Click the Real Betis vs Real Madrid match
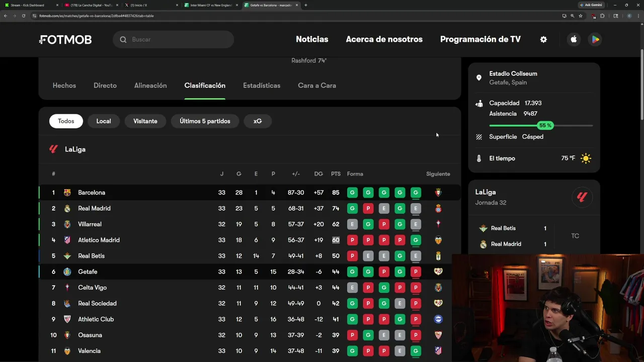This screenshot has height=362, width=644. pos(534,236)
